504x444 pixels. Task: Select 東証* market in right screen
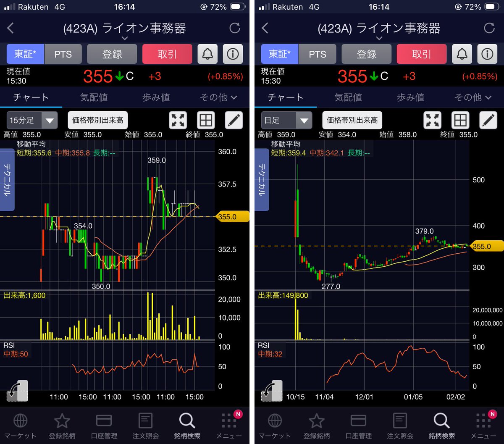tap(280, 54)
